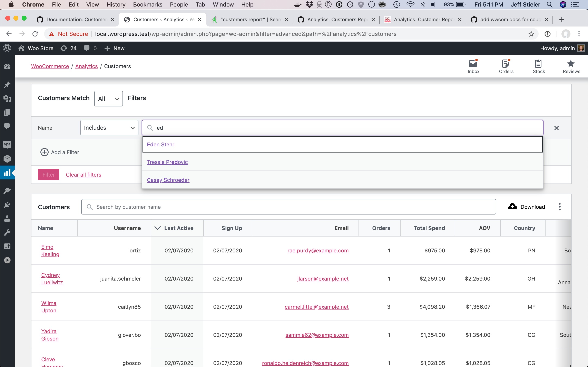Sort by the Last Active column
588x367 pixels.
click(178, 228)
